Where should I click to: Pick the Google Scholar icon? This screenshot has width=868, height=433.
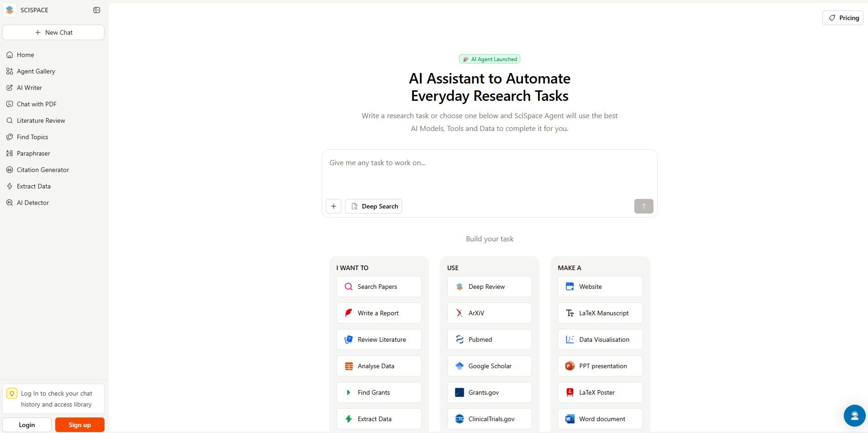click(x=460, y=366)
